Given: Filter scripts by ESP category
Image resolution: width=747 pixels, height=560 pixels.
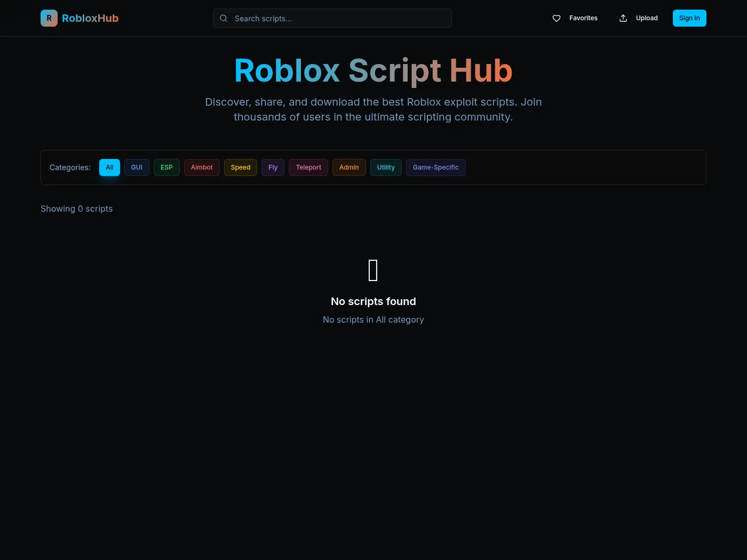Looking at the screenshot, I should tap(166, 167).
